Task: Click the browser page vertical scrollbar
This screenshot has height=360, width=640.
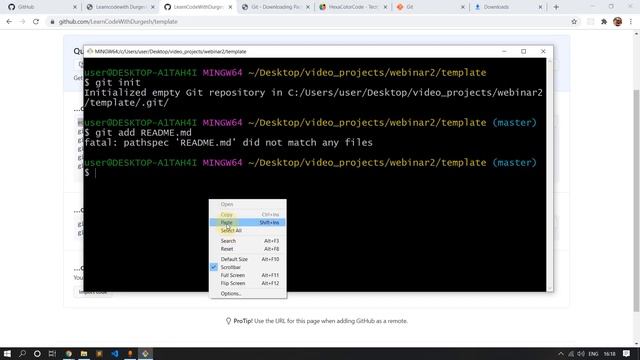Action: coord(636,200)
